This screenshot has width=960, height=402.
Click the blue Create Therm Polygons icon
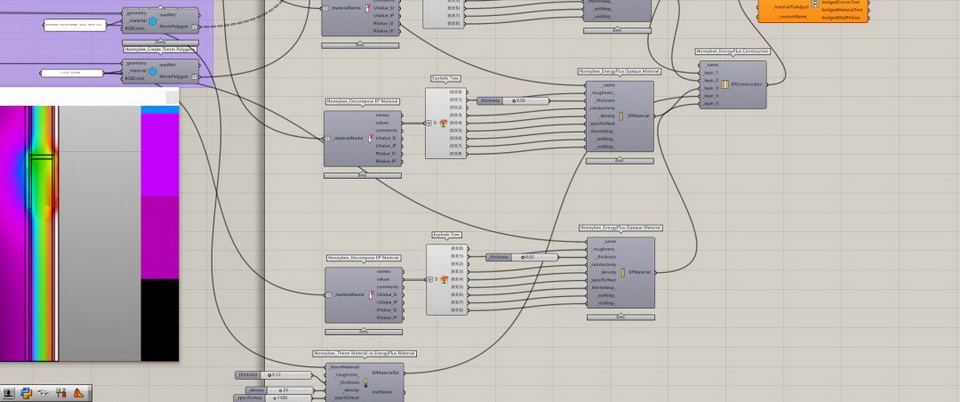pyautogui.click(x=153, y=71)
